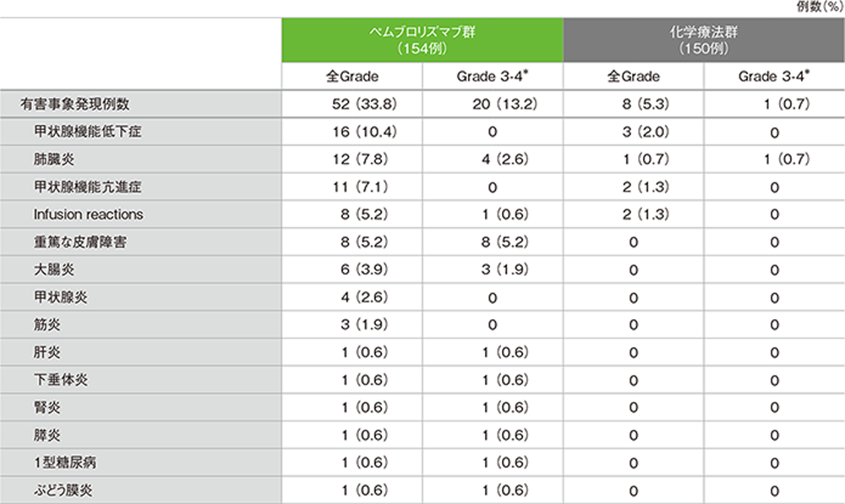Click the 肺臓炎 row label

coord(54,159)
